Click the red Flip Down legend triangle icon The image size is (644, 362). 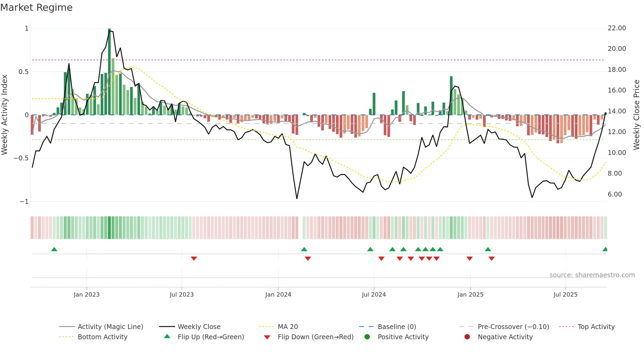[267, 337]
